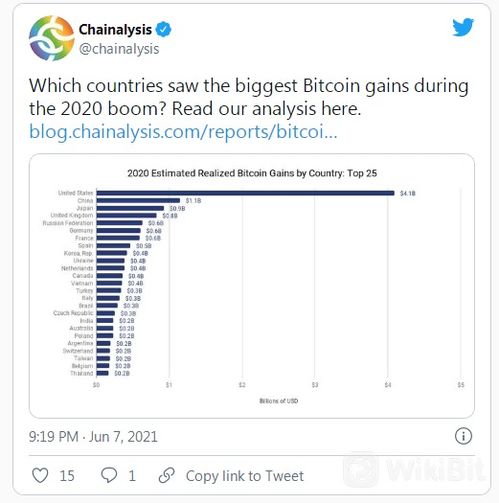Viewport: 499px width, 503px height.
Task: Click the China bar in chart
Action: point(138,200)
